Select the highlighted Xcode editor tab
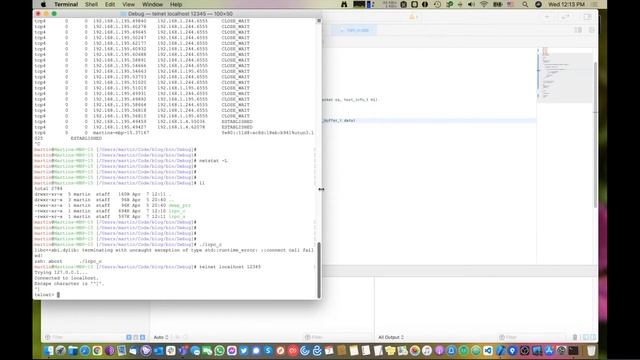Screen dimensions: 640x360 point(354,30)
